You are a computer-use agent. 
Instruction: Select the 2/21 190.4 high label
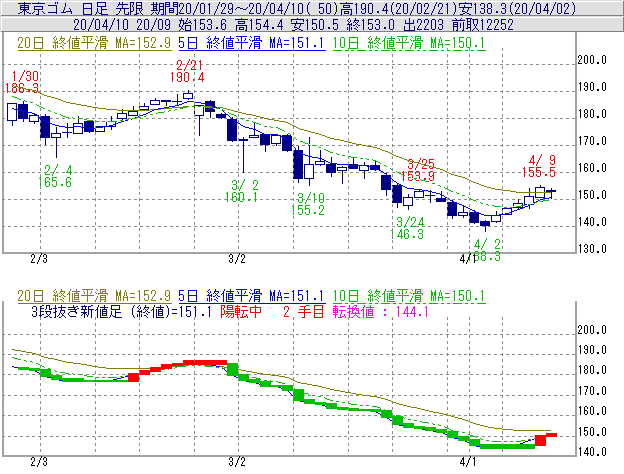tap(187, 71)
